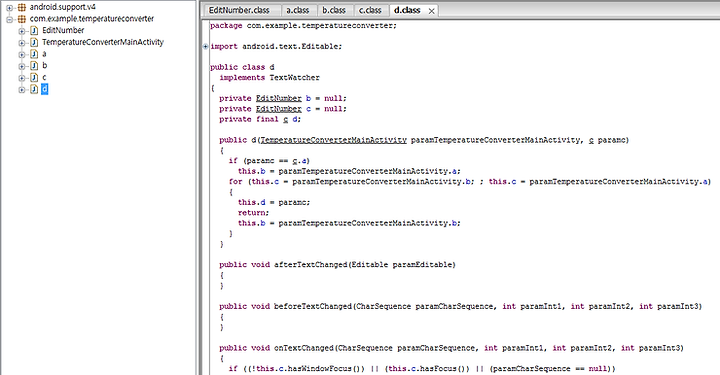
Task: Select EditNumber in the package tree
Action: point(63,30)
